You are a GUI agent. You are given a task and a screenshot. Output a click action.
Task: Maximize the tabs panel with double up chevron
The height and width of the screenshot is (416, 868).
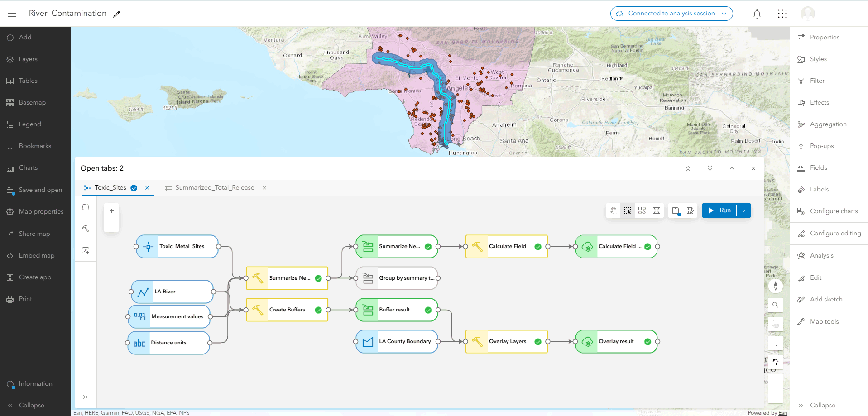pos(688,168)
